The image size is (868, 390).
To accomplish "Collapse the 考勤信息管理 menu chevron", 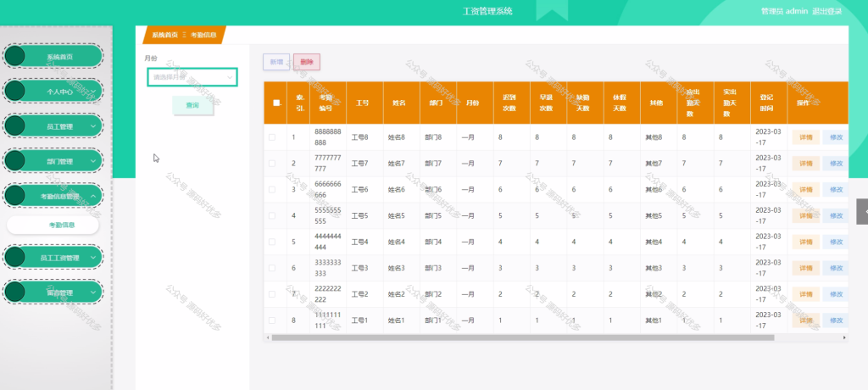I will (x=93, y=196).
